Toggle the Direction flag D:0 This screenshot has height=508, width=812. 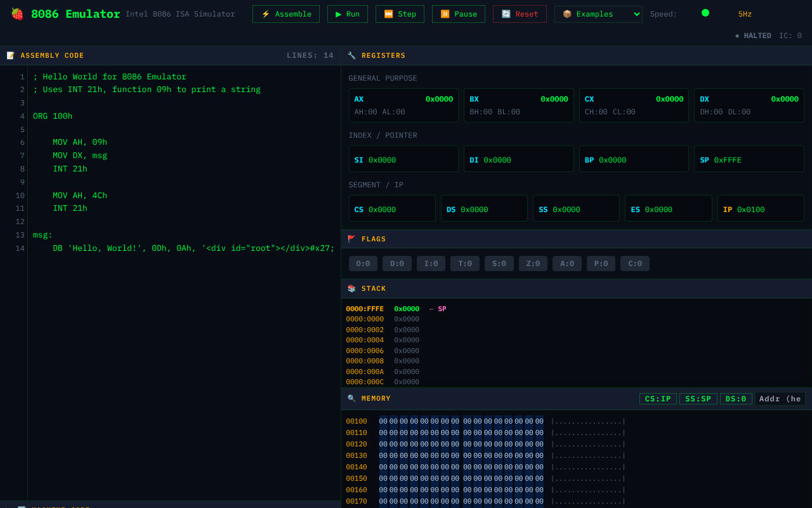397,264
